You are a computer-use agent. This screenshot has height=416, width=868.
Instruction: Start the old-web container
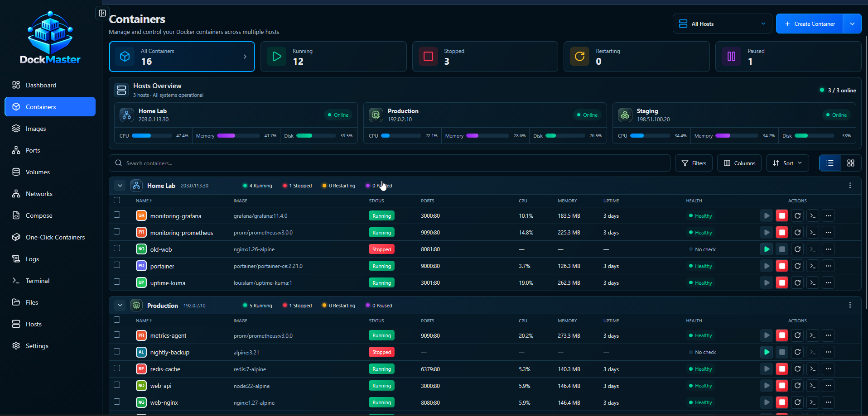767,249
